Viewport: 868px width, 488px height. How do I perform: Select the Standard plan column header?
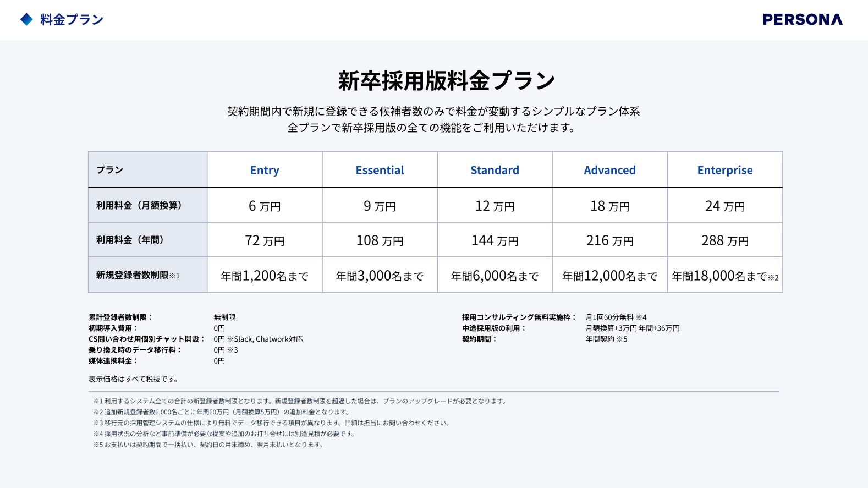point(495,170)
